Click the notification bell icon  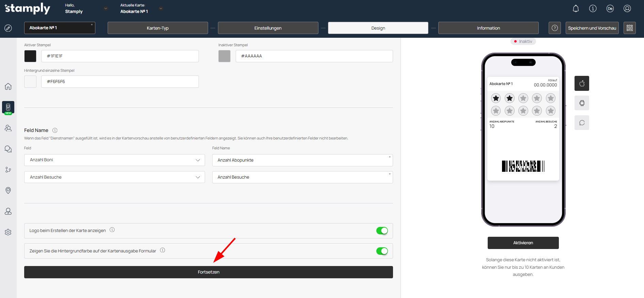(576, 9)
